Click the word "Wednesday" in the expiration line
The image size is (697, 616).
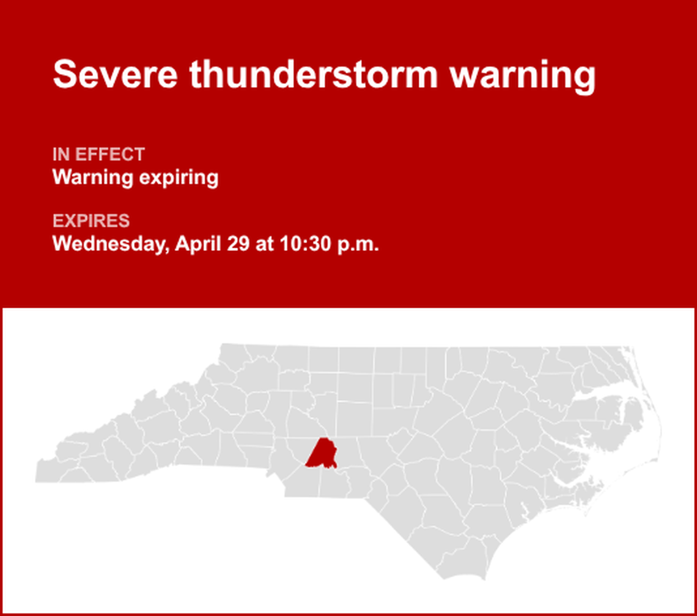(108, 243)
